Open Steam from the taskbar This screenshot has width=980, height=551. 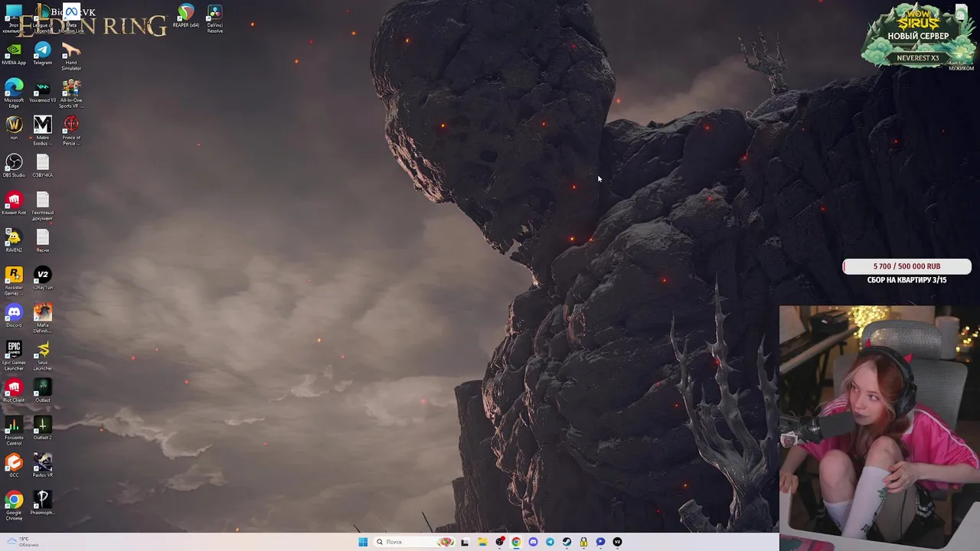[567, 542]
